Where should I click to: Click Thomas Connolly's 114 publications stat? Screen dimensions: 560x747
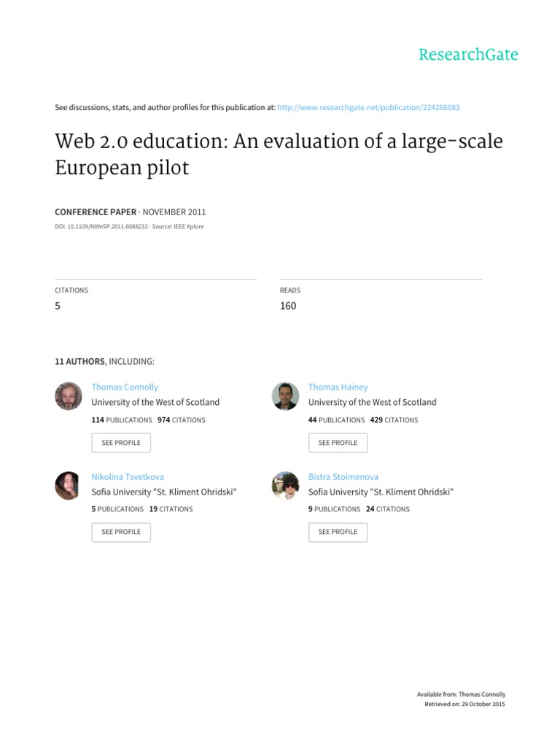[x=122, y=420]
